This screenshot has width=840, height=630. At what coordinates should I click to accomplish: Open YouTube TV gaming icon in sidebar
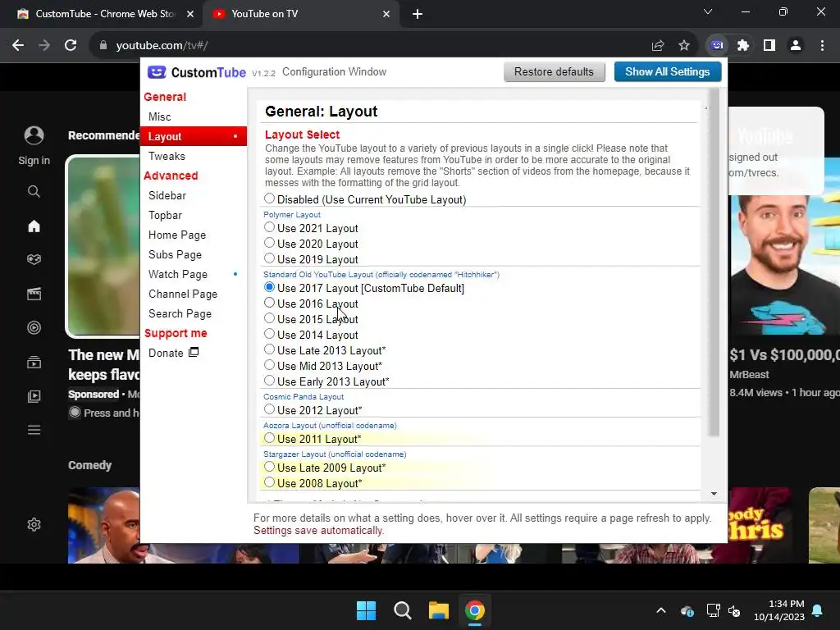coord(34,259)
